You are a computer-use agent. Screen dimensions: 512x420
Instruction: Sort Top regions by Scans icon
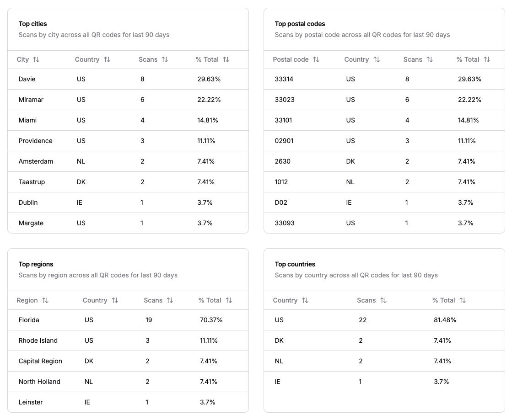point(170,300)
